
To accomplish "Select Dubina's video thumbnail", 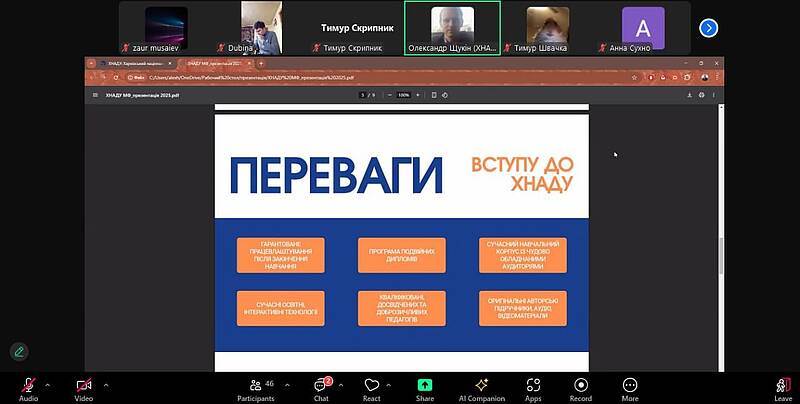I will click(262, 28).
